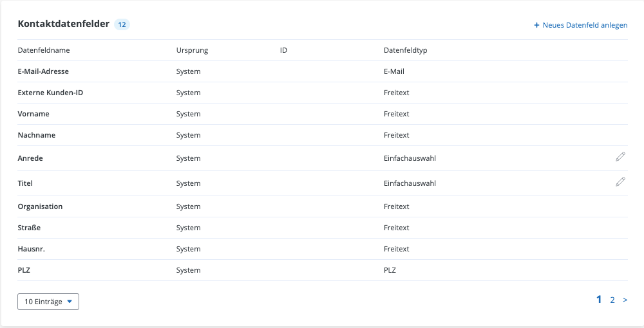
Task: Click the Straße field entry
Action: (x=29, y=228)
